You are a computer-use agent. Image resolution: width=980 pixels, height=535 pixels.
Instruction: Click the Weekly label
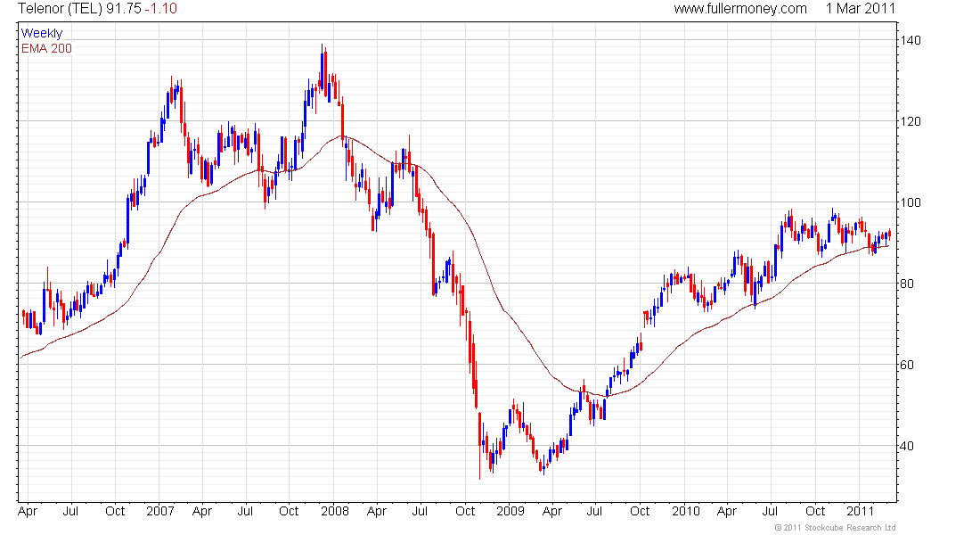[42, 33]
